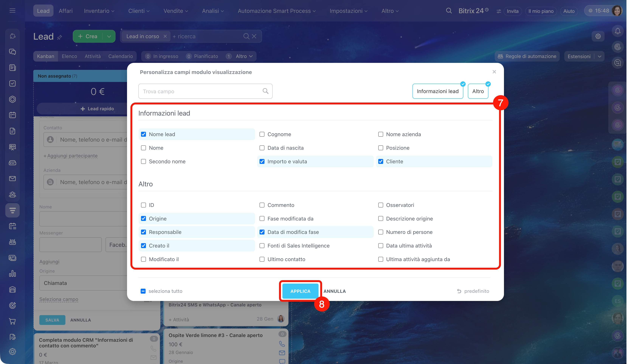Expand the Crea button dropdown arrow
The image size is (631, 364).
point(109,36)
